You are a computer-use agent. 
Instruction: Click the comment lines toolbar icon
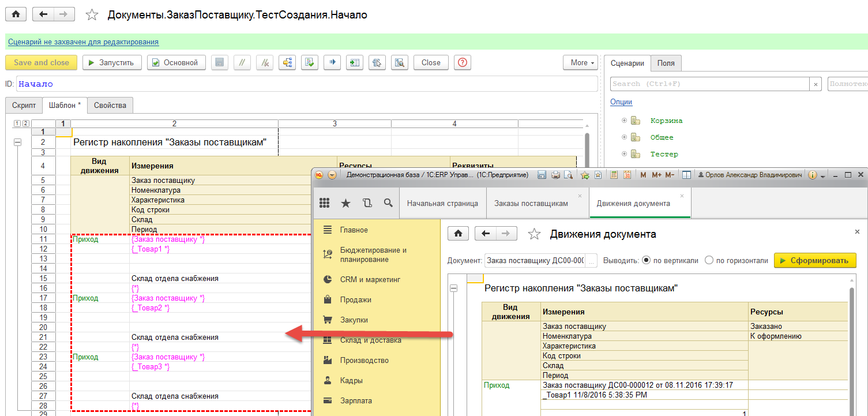click(242, 63)
